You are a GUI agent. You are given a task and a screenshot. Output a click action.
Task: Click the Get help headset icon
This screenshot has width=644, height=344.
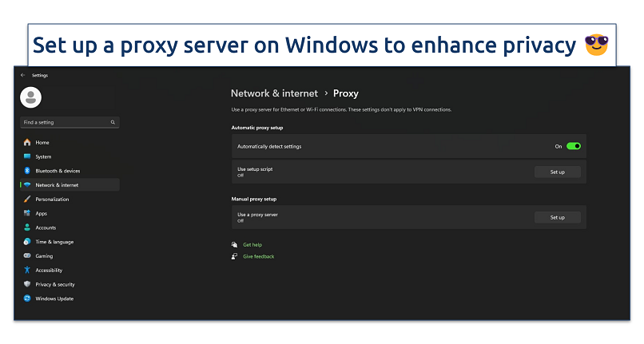click(x=235, y=245)
